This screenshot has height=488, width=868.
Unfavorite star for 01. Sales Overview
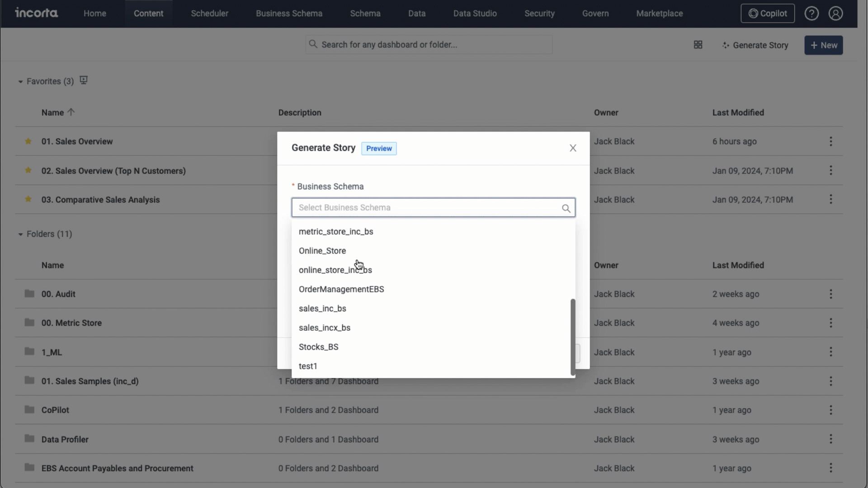click(x=28, y=141)
